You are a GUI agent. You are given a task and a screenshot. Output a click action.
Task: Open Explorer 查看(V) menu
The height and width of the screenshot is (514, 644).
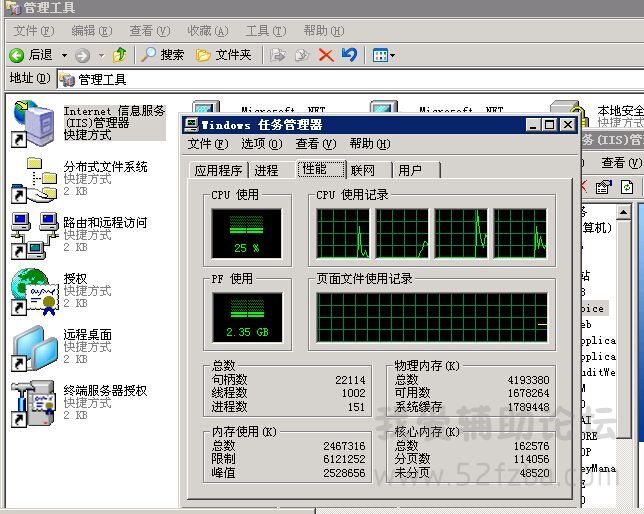150,31
